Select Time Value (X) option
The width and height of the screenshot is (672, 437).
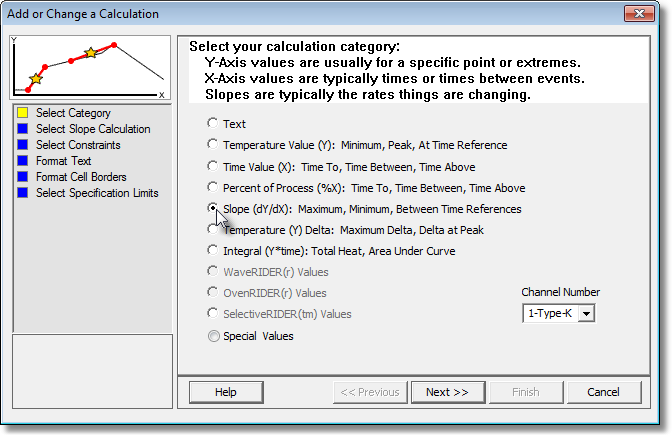pos(213,166)
